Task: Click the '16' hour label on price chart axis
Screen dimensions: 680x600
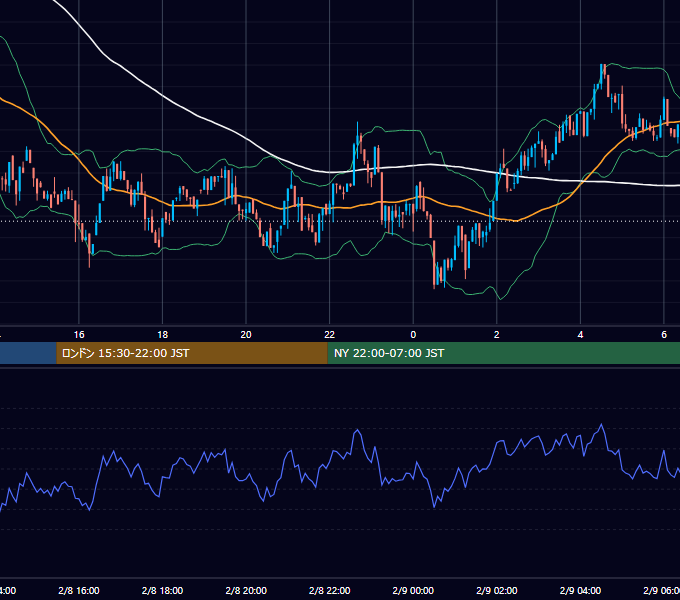Action: point(79,335)
